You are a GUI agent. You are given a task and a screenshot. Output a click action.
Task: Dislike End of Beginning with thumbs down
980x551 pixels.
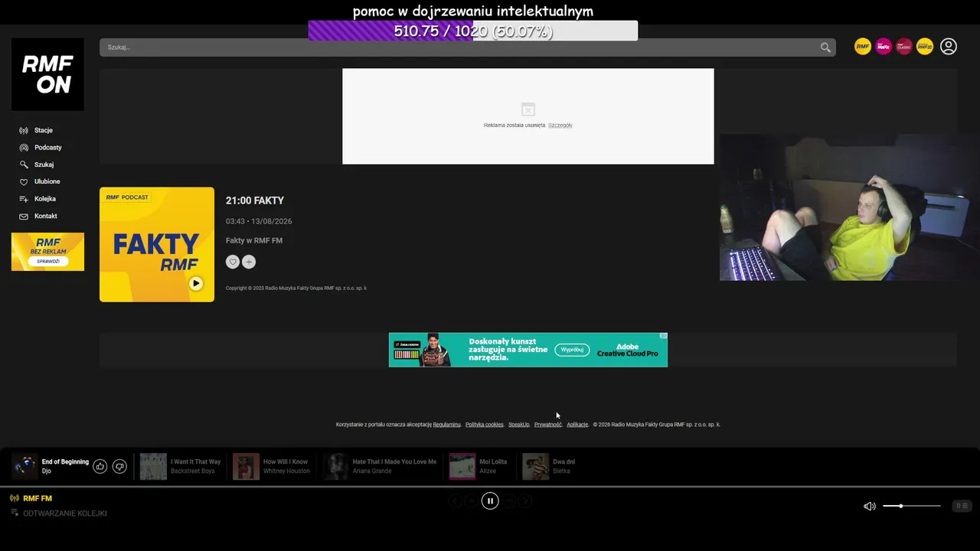[x=119, y=466]
